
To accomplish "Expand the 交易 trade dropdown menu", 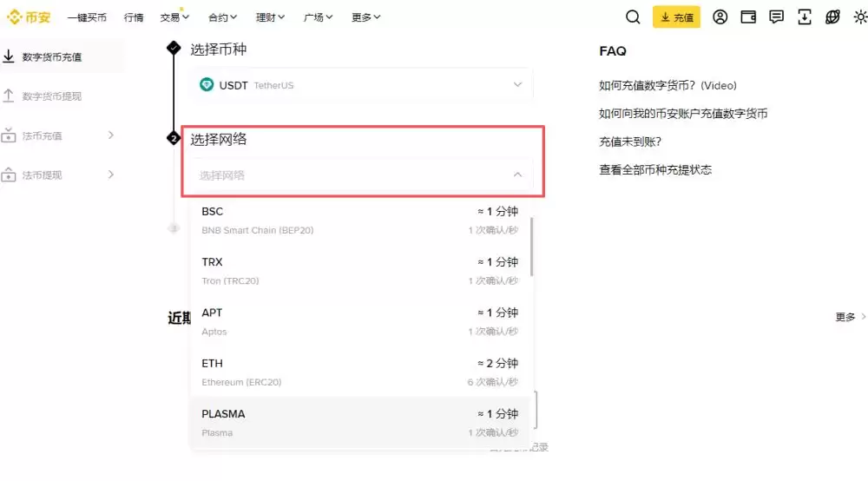I will pyautogui.click(x=174, y=17).
